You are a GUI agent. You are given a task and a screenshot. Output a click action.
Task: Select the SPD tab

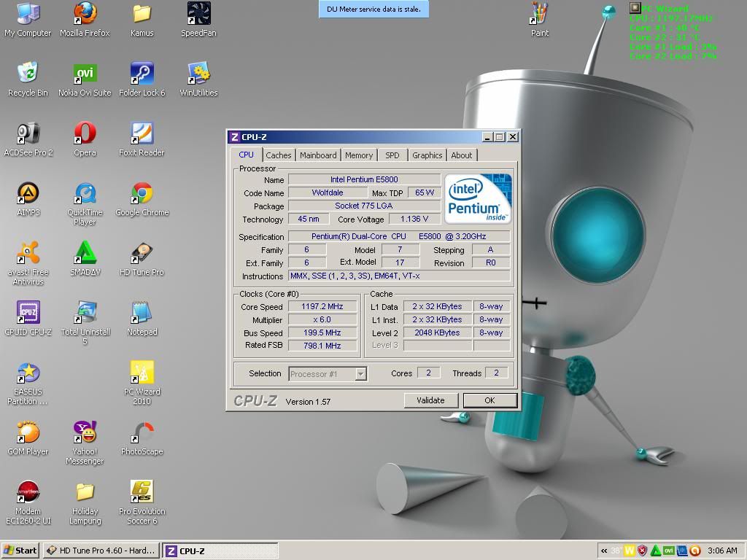[392, 155]
